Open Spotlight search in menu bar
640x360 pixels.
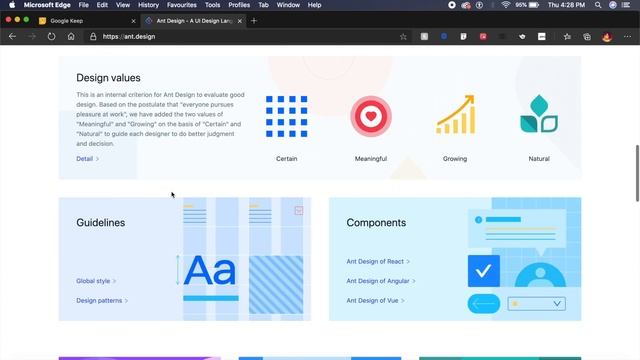[x=598, y=5]
